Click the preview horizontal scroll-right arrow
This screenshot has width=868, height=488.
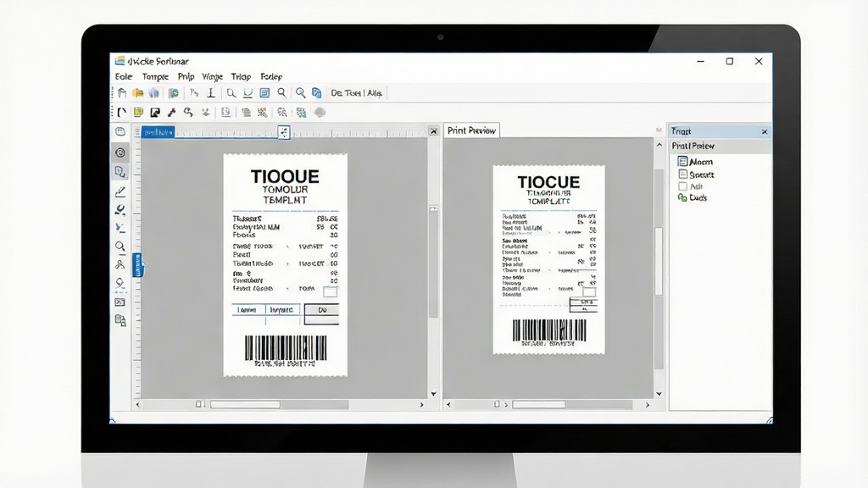(647, 405)
